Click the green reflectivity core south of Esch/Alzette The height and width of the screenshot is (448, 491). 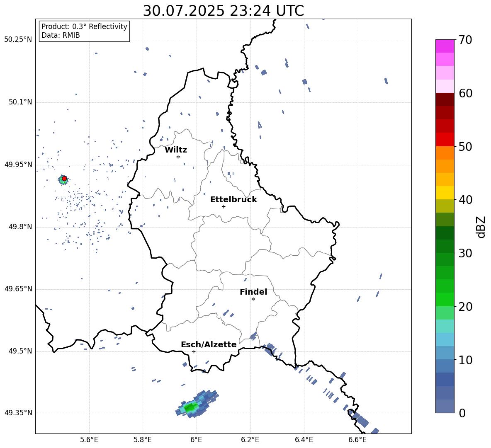coord(190,408)
